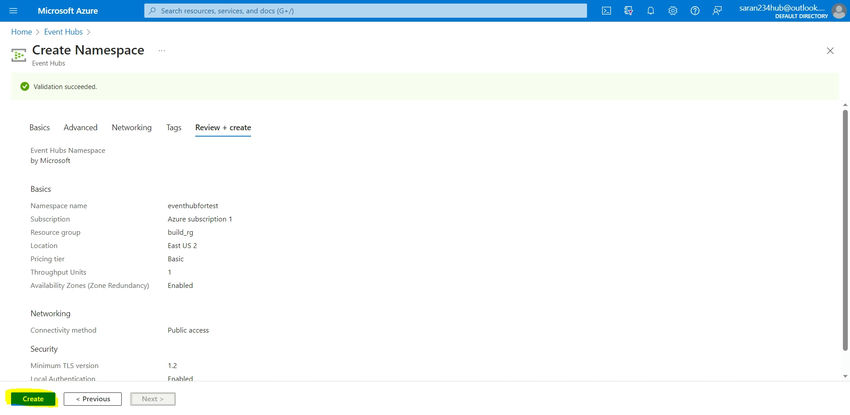Click the Security section heading

pyautogui.click(x=44, y=349)
